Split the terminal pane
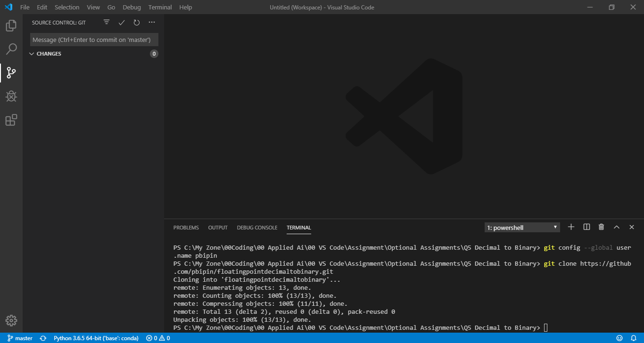This screenshot has height=343, width=644. (586, 227)
